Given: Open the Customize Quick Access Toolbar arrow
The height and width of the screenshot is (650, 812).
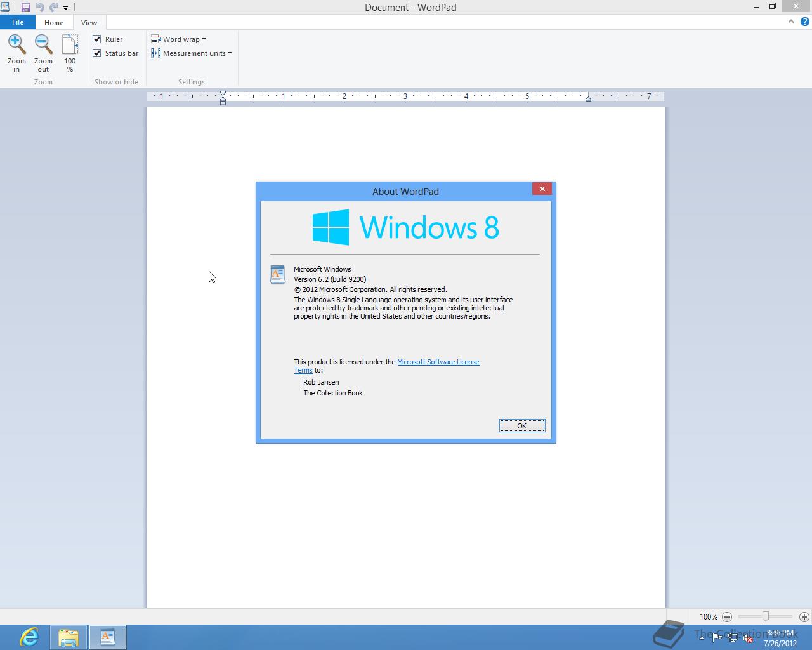Looking at the screenshot, I should [x=65, y=8].
